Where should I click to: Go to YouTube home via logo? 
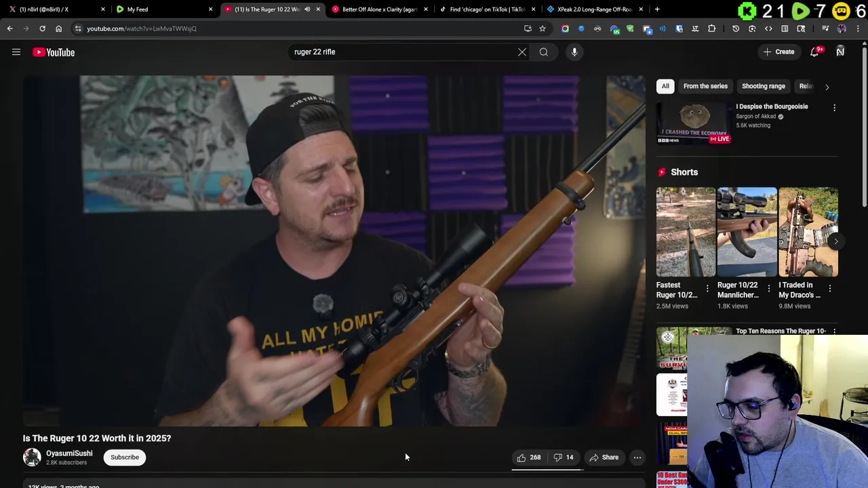point(54,52)
